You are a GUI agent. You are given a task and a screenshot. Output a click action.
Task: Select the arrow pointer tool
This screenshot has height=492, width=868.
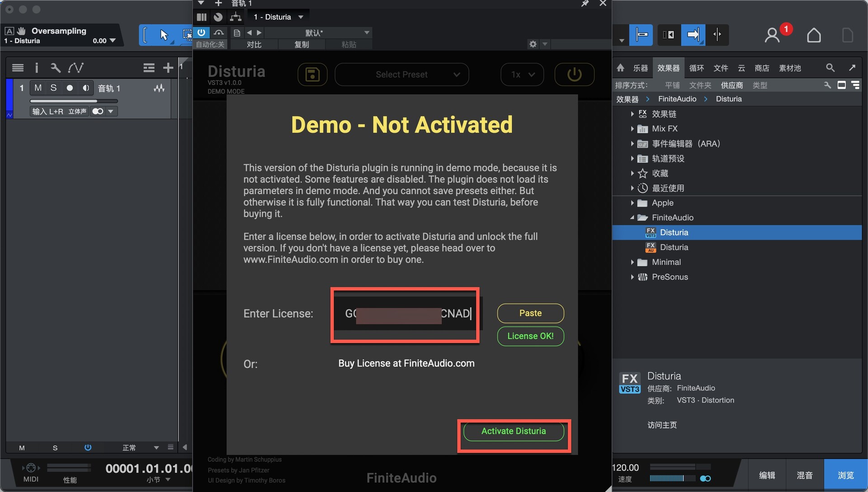(x=163, y=35)
